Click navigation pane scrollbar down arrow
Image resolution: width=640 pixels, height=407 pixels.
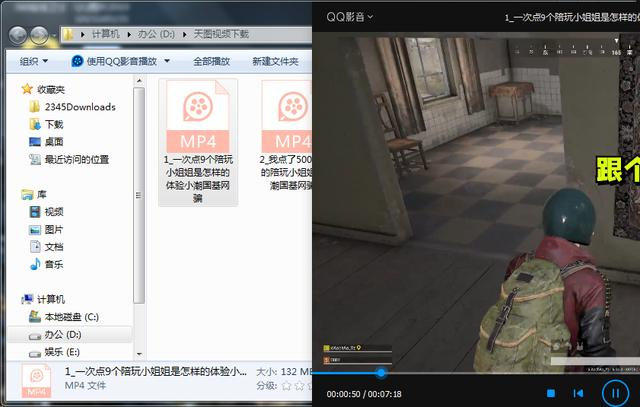139,354
